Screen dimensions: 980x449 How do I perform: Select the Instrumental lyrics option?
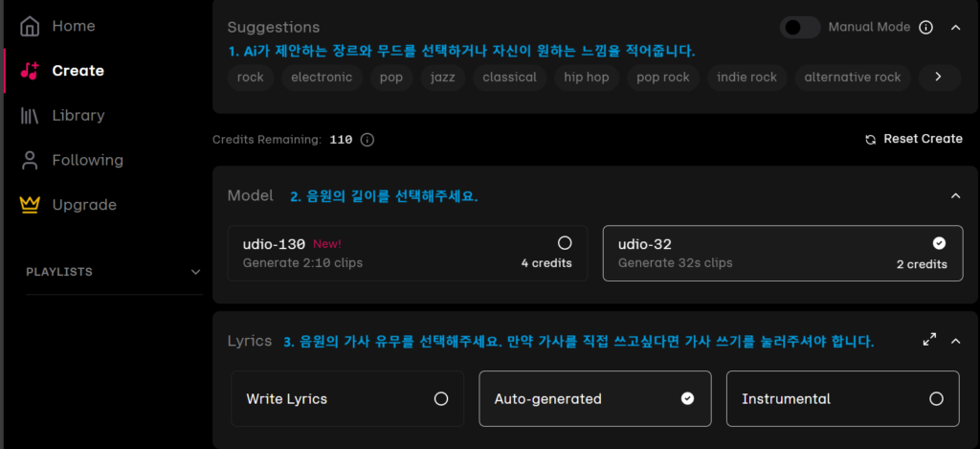point(842,399)
